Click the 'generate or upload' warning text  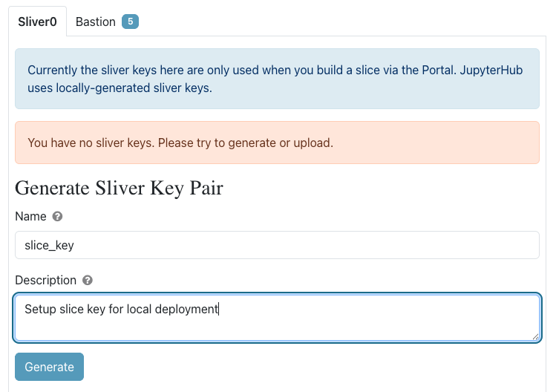tap(284, 143)
